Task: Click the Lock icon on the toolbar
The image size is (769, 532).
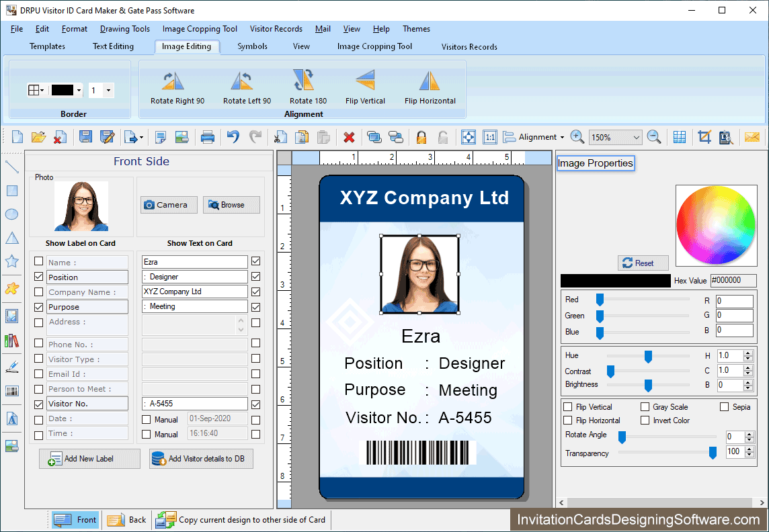Action: click(x=421, y=136)
